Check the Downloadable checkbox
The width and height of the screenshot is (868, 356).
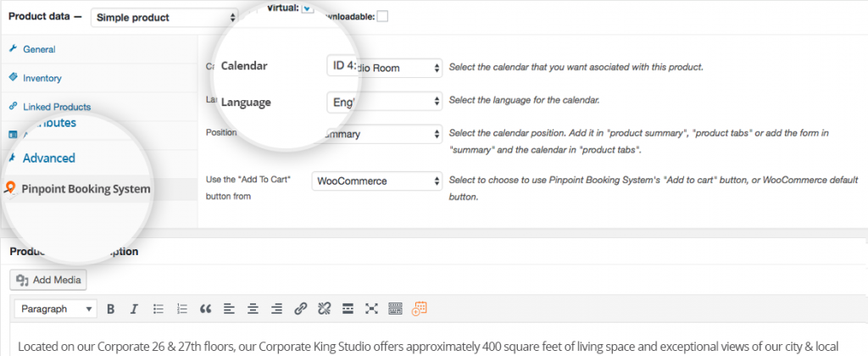(x=382, y=17)
